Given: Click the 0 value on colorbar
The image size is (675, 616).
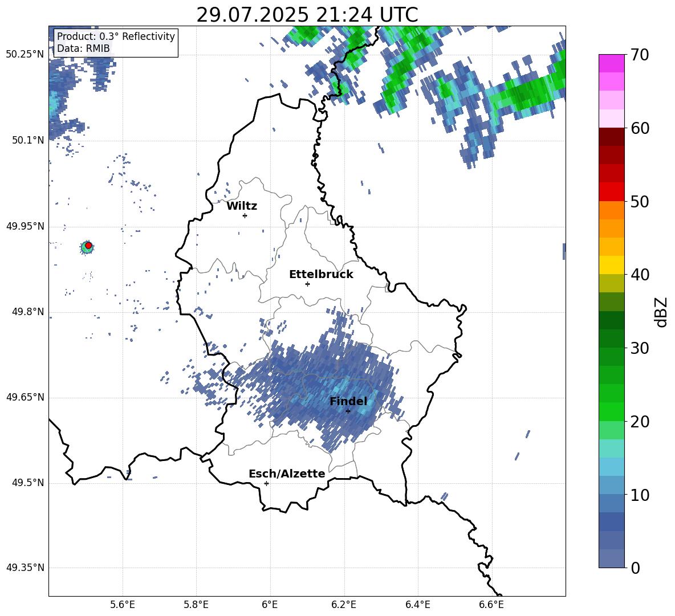Looking at the screenshot, I should 635,568.
